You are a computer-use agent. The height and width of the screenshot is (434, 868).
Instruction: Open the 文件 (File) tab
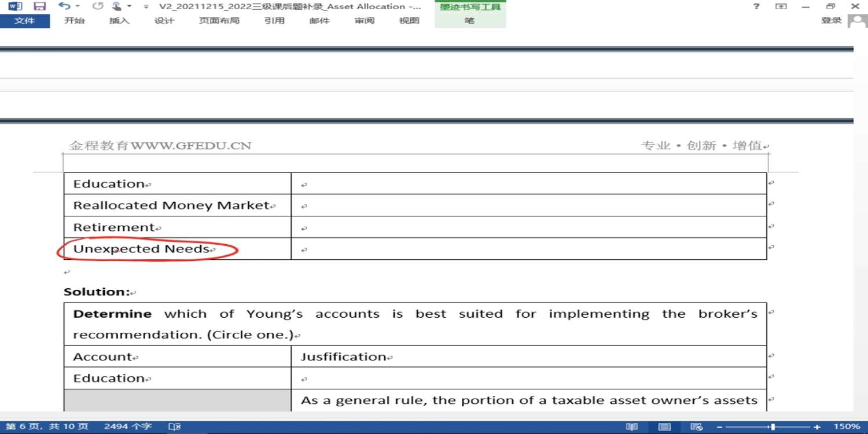25,21
